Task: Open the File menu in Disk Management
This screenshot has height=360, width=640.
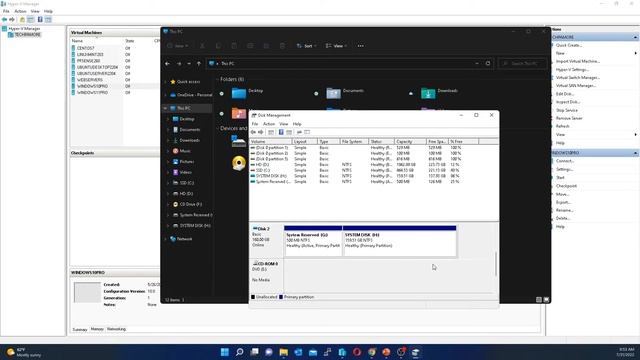Action: point(255,124)
